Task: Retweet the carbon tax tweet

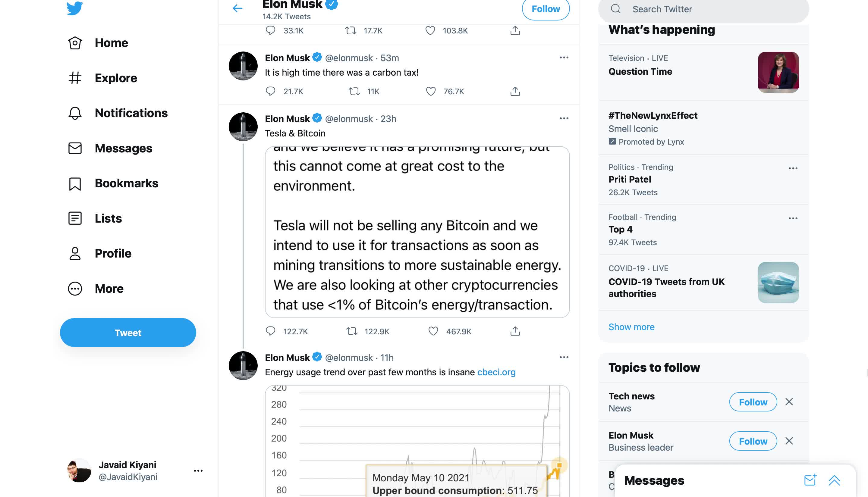Action: [x=354, y=91]
